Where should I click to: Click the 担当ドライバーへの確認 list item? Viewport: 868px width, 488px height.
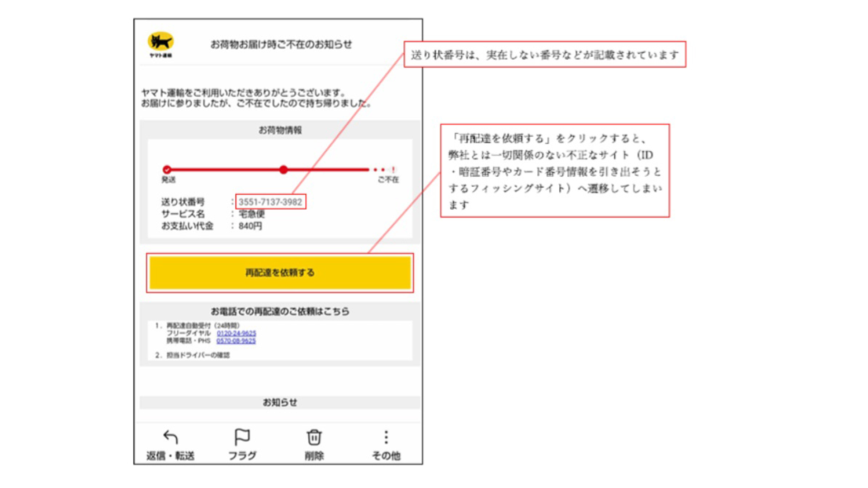coord(198,355)
